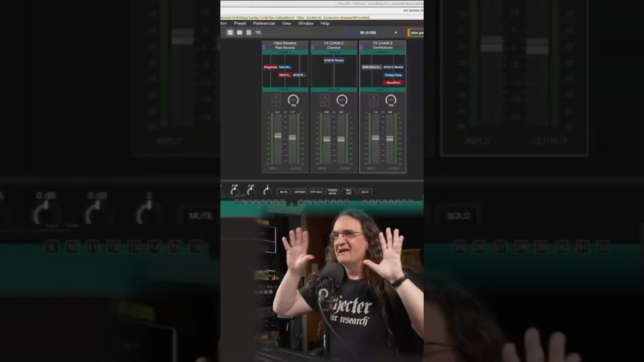Select the blue Vintage Delay plugin block
Viewport: 644px width, 362px height.
coord(393,75)
